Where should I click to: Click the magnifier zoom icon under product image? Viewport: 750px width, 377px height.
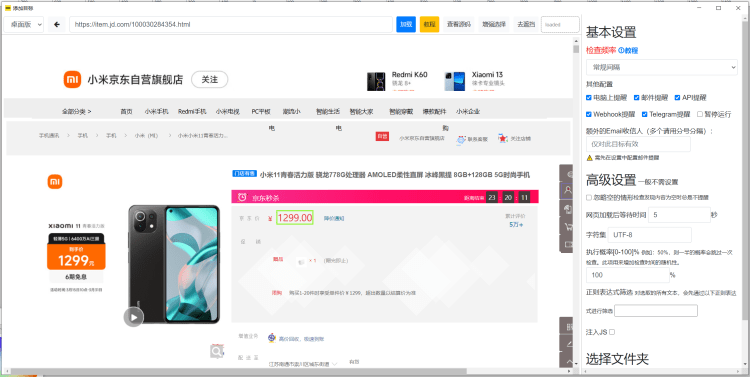pos(217,352)
